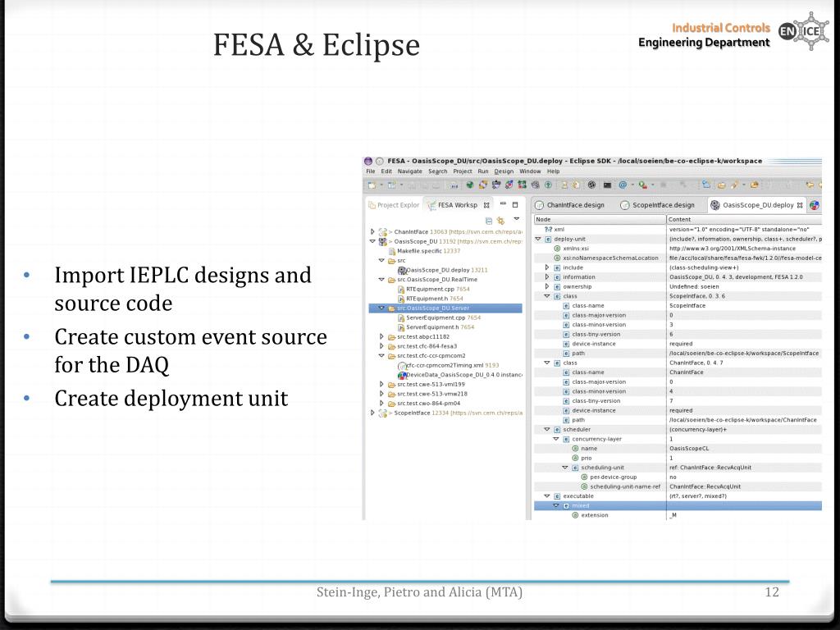Click the @ toolbar icon
The image size is (840, 630).
(623, 185)
